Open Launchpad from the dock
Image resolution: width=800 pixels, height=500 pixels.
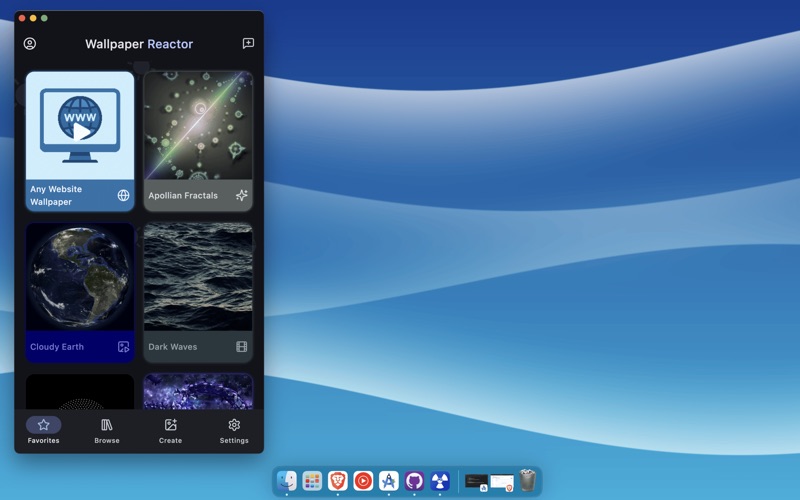tap(312, 481)
